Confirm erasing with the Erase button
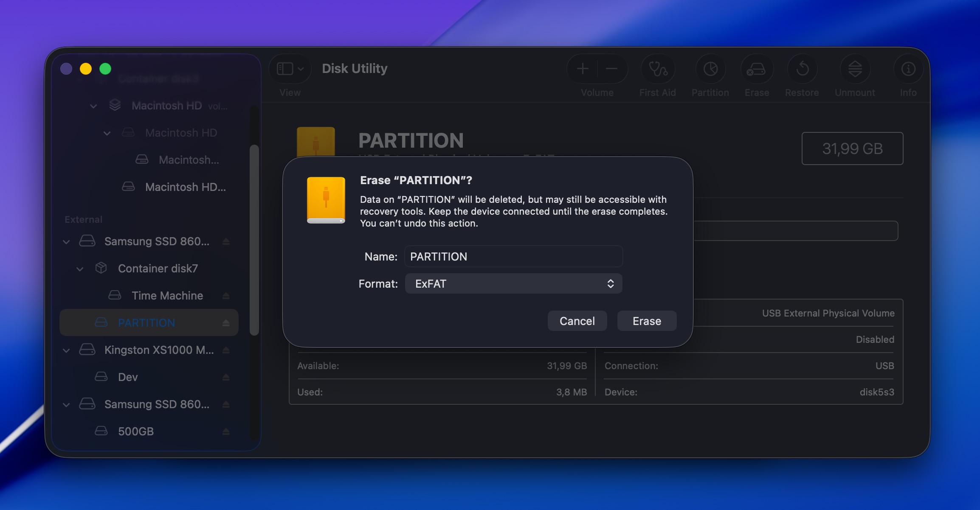The height and width of the screenshot is (510, 980). pyautogui.click(x=646, y=321)
